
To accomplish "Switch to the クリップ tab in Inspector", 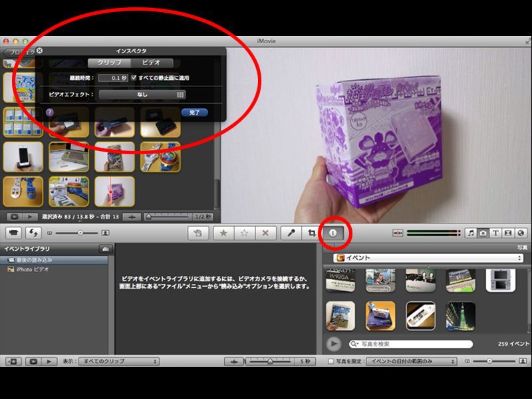I will click(109, 63).
